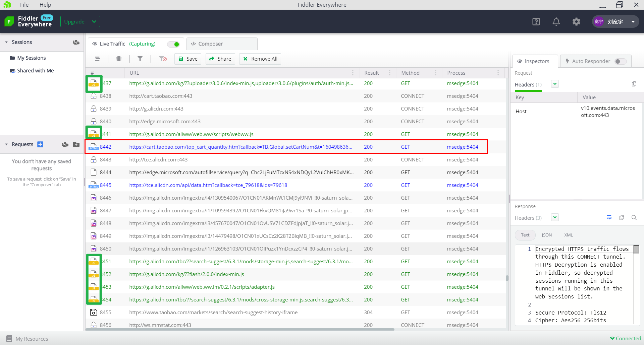Image resolution: width=644 pixels, height=345 pixels.
Task: Click HTML icon of session 8442
Action: coord(94,147)
